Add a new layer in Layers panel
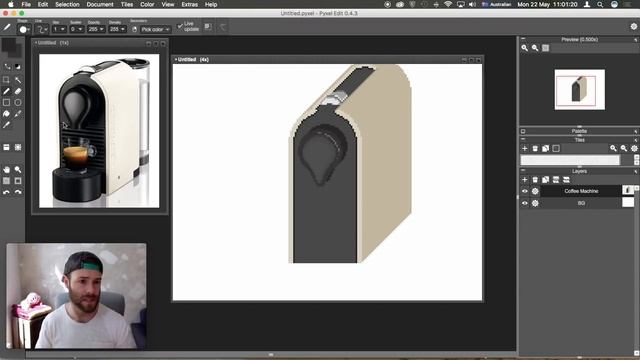The width and height of the screenshot is (640, 360). 525,180
